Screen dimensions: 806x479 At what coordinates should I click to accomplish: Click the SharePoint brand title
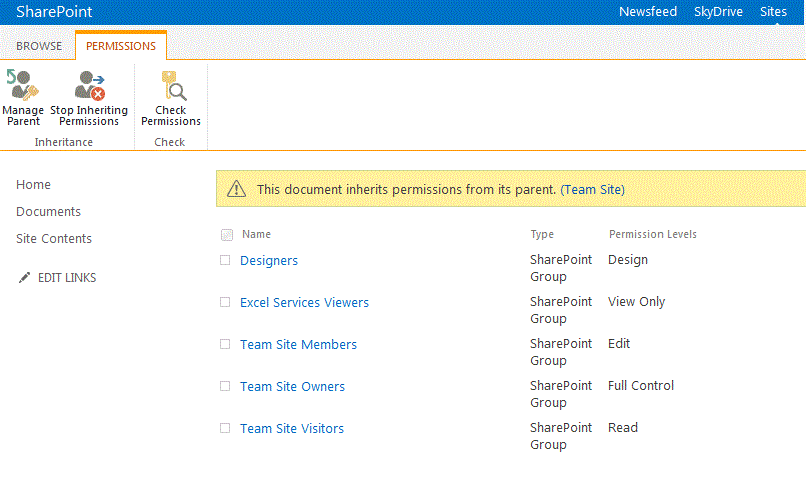point(54,11)
